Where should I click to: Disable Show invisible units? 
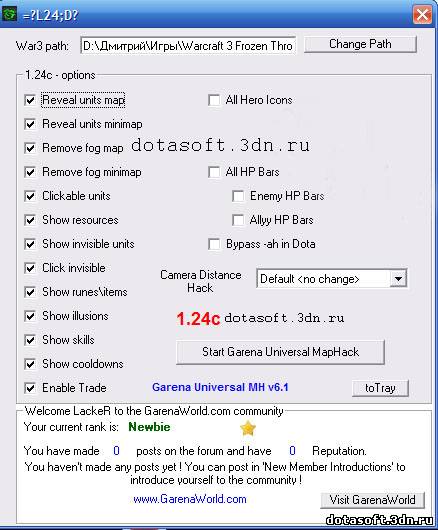click(30, 244)
